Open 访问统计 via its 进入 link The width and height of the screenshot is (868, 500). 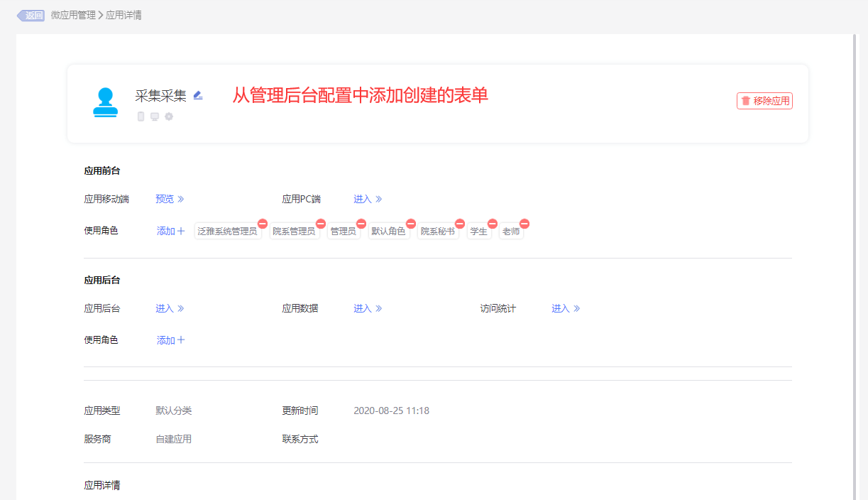coord(566,308)
